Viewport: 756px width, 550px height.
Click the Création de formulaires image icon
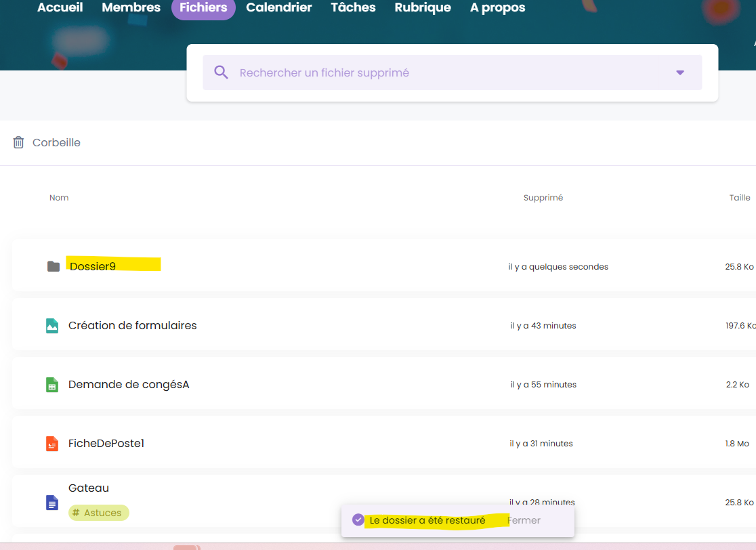pyautogui.click(x=52, y=326)
